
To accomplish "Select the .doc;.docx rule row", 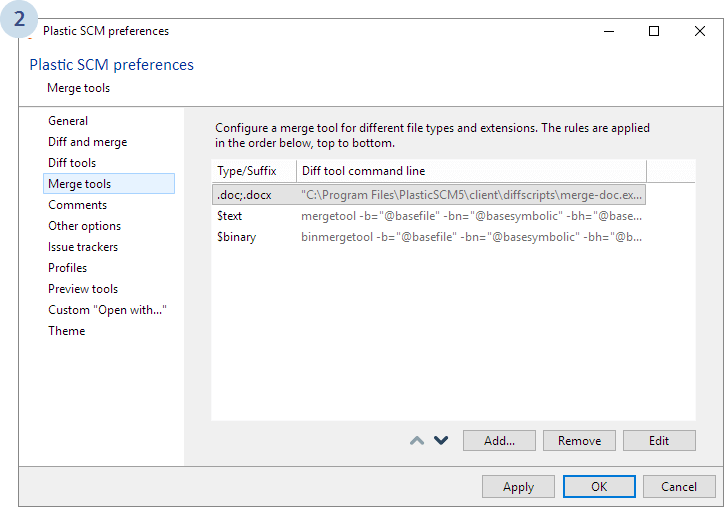I will point(429,195).
